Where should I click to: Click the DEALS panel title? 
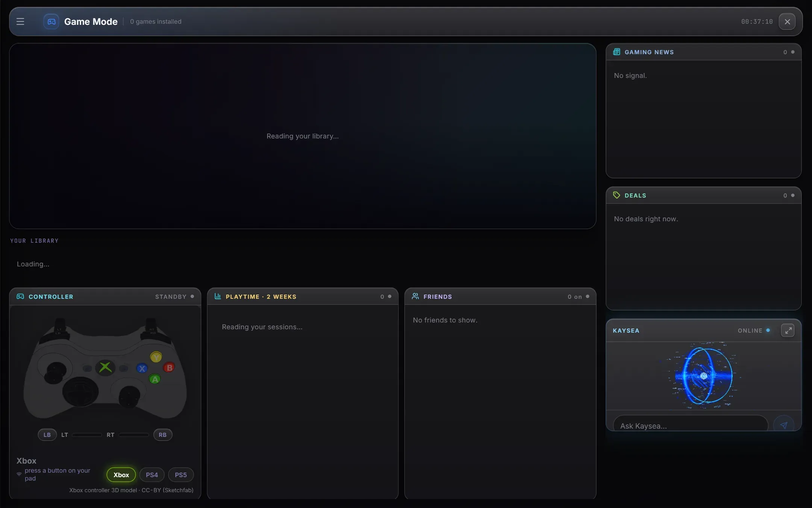635,196
